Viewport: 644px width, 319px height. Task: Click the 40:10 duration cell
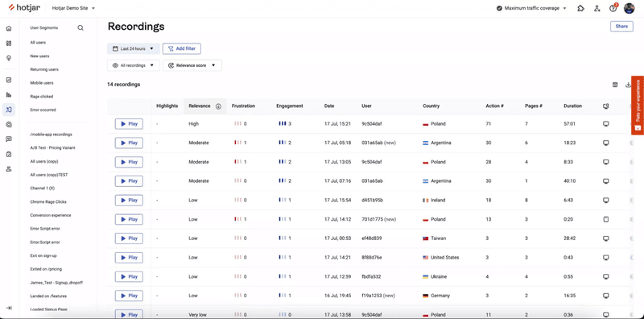coord(569,181)
